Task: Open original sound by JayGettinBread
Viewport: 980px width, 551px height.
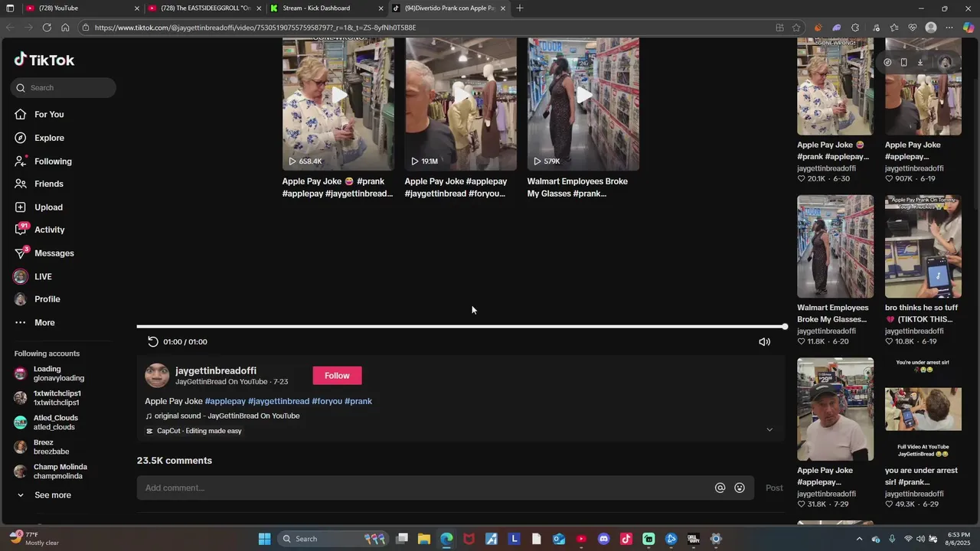Action: pyautogui.click(x=223, y=416)
